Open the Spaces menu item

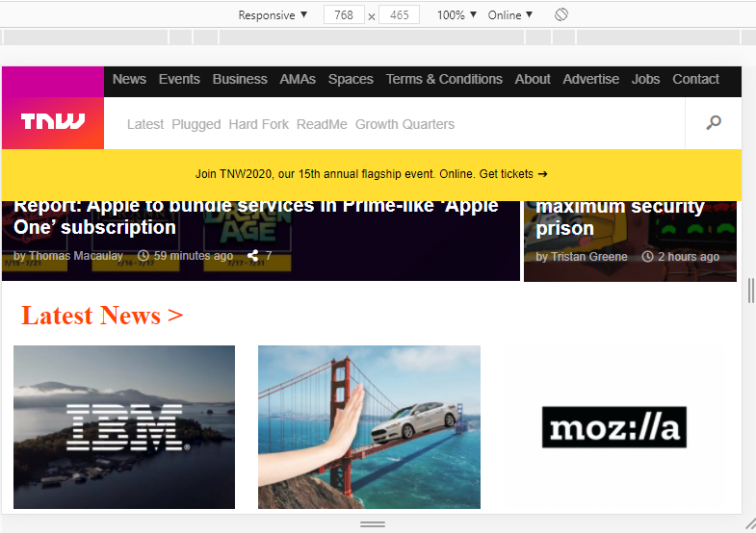point(351,79)
